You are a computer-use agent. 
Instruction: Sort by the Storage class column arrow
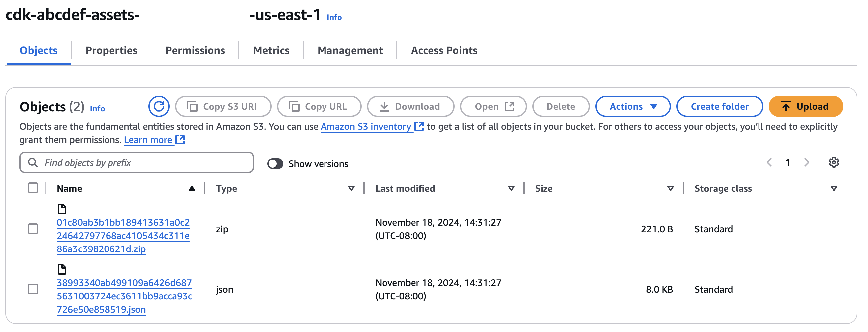point(834,188)
